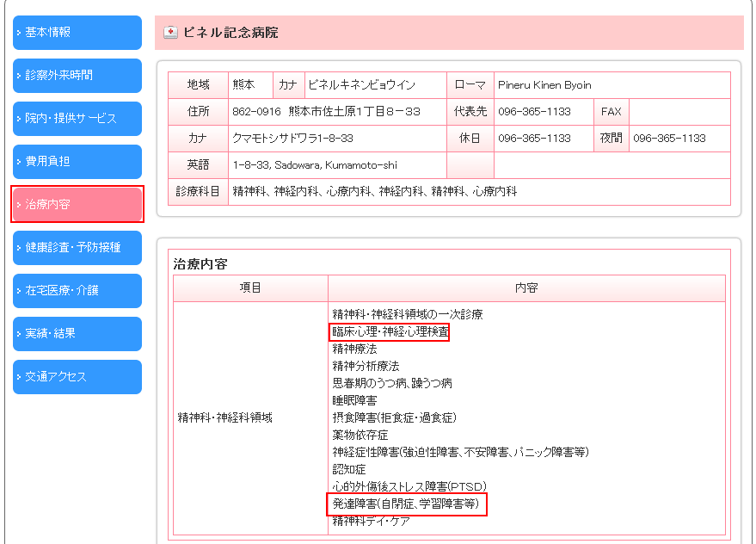Click 発達障害(自閉症、学習障害等) entry
Viewport: 756px width, 544px height.
(406, 504)
